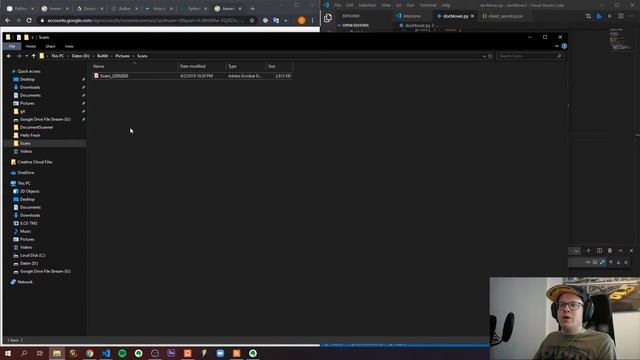Select This PC in navigation pane
Image resolution: width=640 pixels, height=360 pixels.
coord(24,183)
